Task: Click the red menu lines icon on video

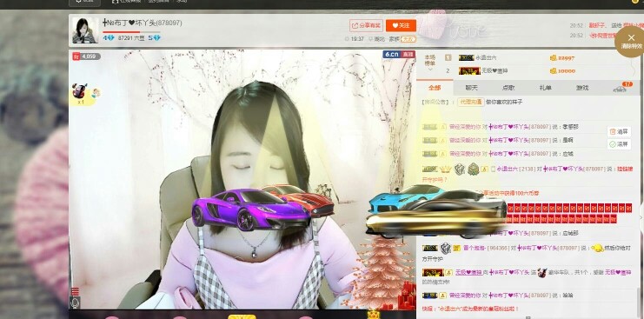Action: point(75,291)
